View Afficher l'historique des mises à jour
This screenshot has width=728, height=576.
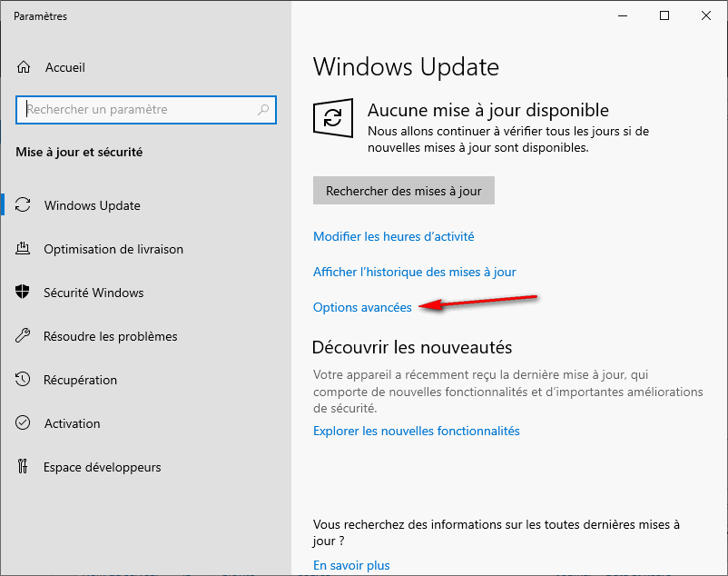[414, 272]
